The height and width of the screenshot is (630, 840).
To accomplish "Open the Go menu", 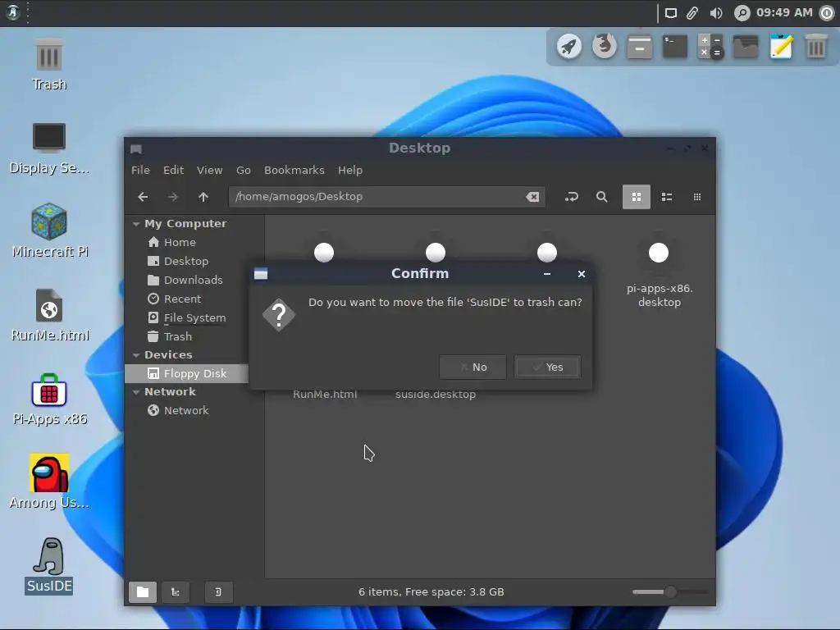I will [243, 170].
